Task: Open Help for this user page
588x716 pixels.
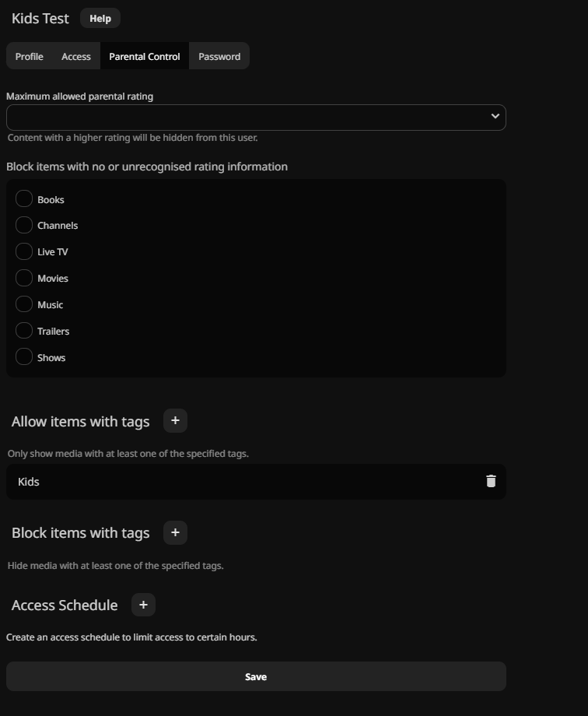Action: click(x=100, y=19)
